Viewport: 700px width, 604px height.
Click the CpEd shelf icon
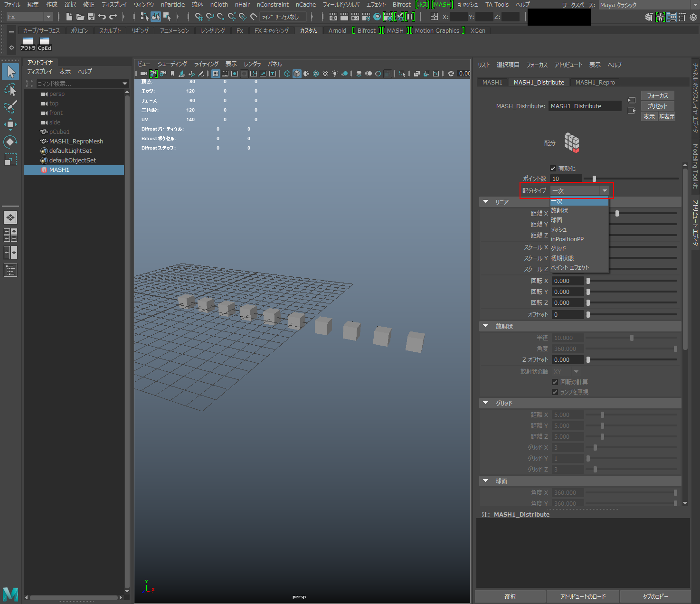click(45, 44)
